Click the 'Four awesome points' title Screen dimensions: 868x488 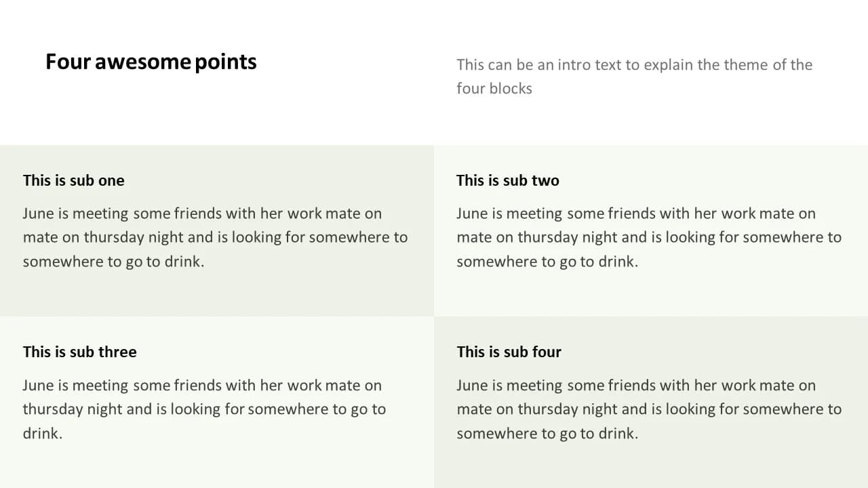tap(151, 62)
